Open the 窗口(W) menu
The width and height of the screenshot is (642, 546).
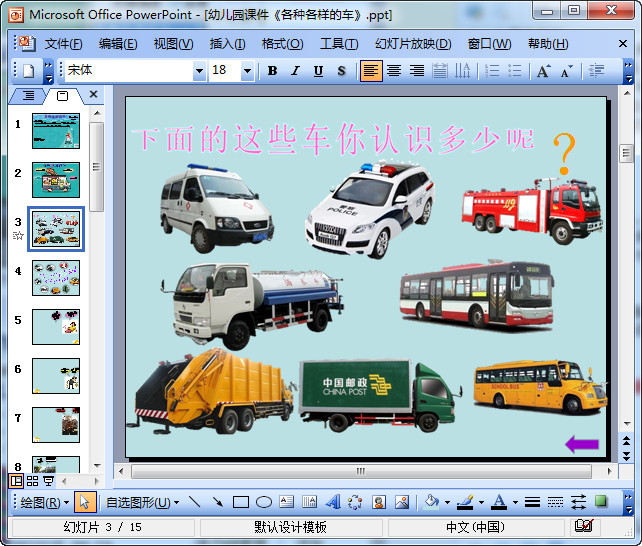tap(489, 43)
